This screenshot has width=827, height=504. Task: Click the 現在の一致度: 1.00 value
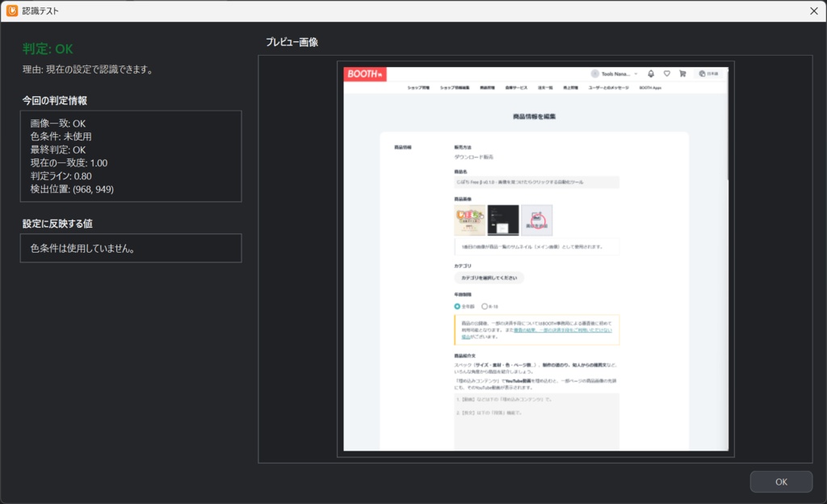69,163
